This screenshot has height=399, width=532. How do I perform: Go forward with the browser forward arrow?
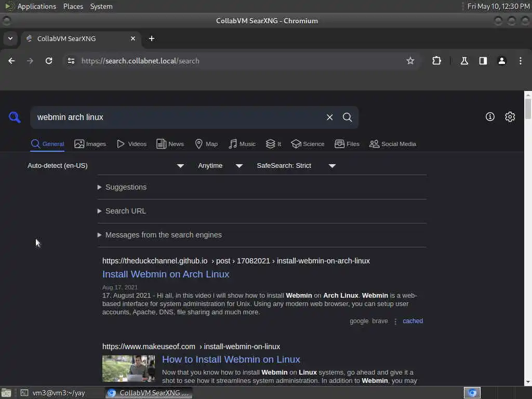click(30, 61)
